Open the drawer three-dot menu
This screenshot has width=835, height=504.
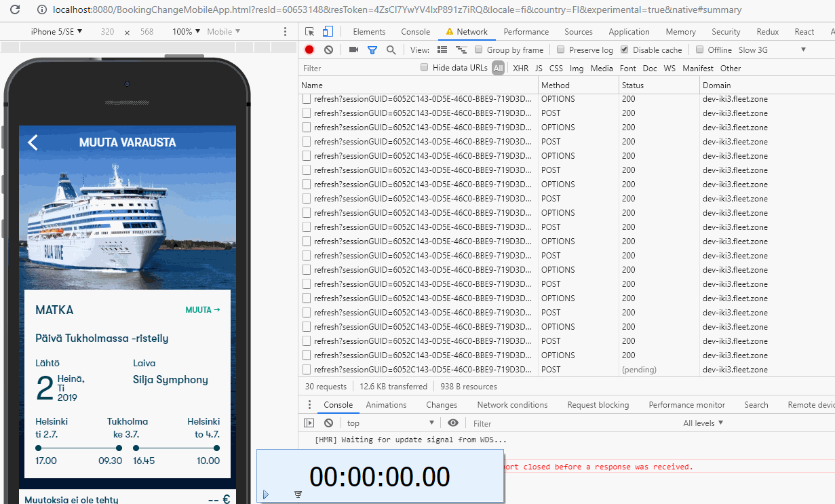[x=309, y=405]
